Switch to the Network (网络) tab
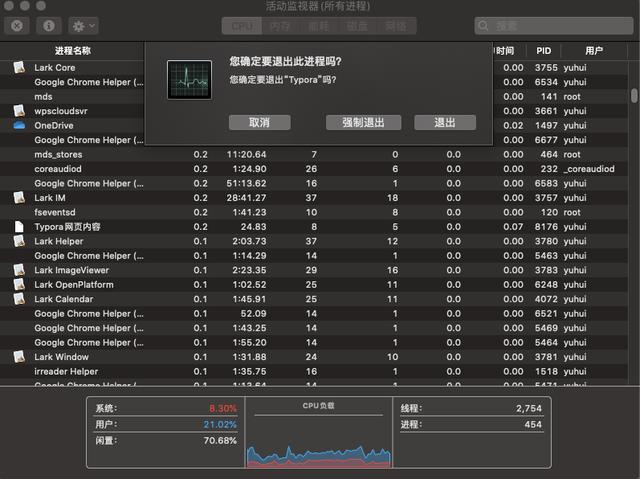 pos(396,26)
